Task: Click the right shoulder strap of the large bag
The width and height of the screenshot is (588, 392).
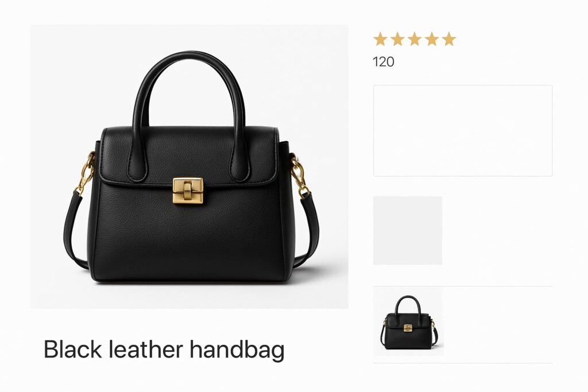Action: pos(310,233)
